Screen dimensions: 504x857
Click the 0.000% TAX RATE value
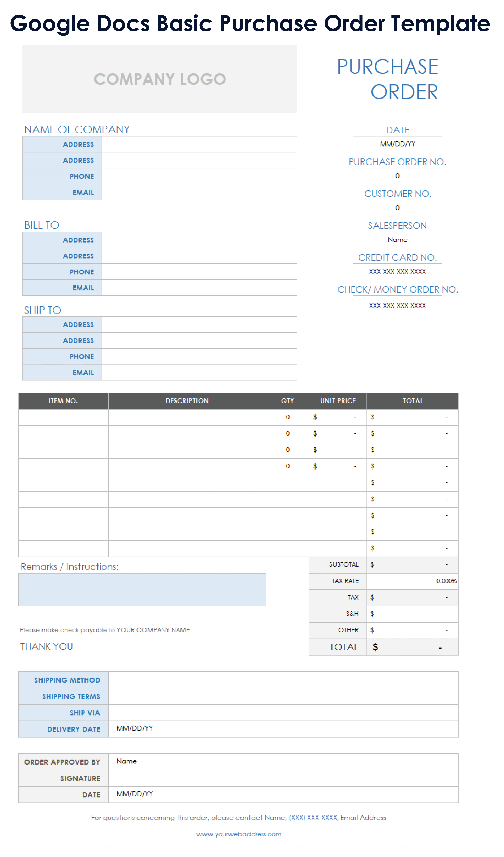(446, 581)
